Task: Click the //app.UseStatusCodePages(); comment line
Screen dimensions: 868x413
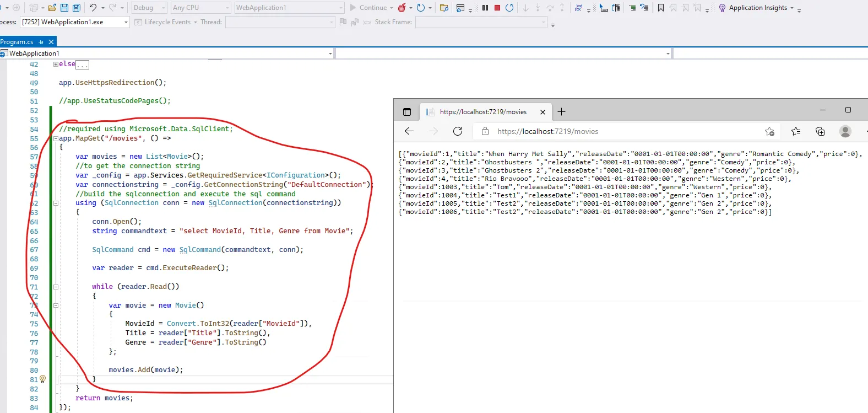Action: 115,101
